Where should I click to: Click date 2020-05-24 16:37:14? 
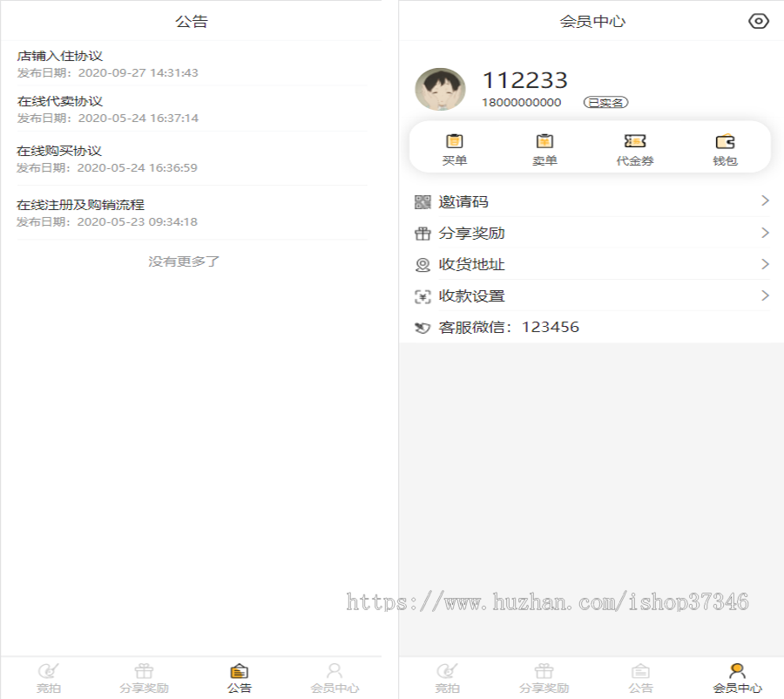(x=138, y=118)
